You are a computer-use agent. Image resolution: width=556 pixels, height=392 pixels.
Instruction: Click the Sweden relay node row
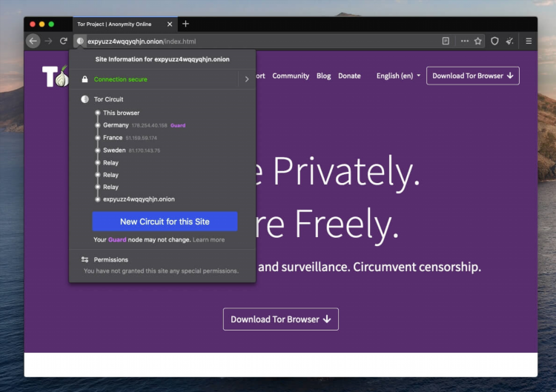128,150
